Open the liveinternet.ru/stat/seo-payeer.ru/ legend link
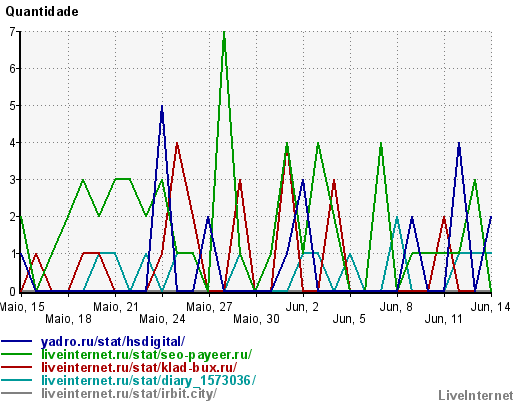520x405 pixels. [x=147, y=354]
